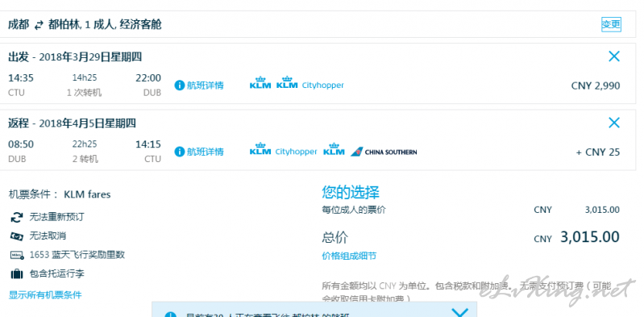644x317 pixels.
Task: Click the outbound departure time 14:35
Action: (21, 78)
